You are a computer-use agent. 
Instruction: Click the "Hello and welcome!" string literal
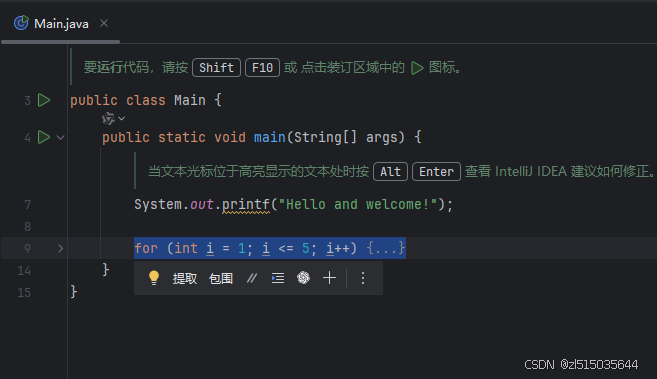(x=358, y=204)
